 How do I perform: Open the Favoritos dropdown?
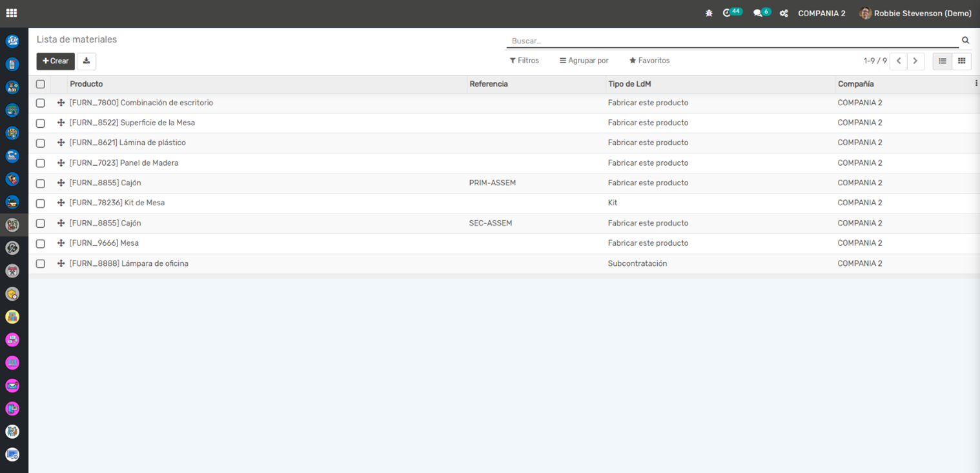[649, 61]
